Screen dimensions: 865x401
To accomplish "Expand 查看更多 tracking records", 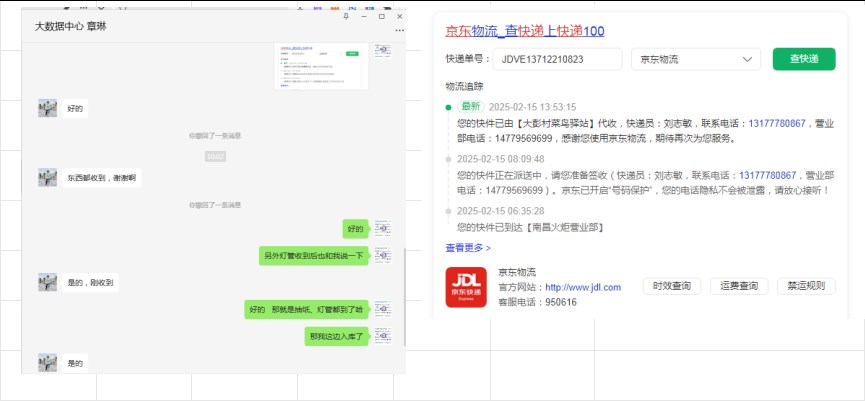I will point(468,248).
